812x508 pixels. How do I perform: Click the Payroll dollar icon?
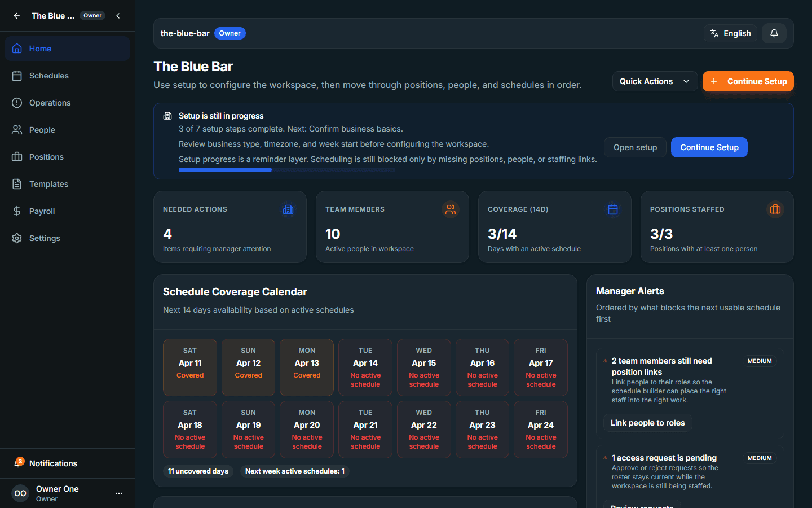tap(17, 211)
